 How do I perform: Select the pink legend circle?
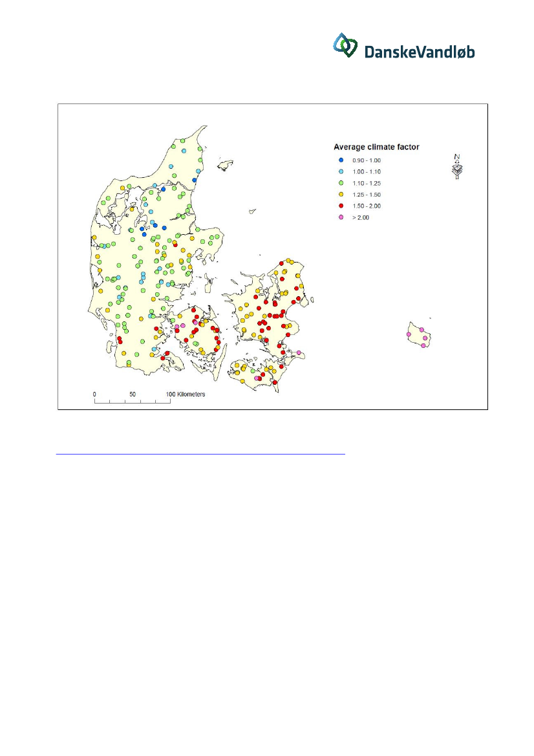[x=341, y=217]
